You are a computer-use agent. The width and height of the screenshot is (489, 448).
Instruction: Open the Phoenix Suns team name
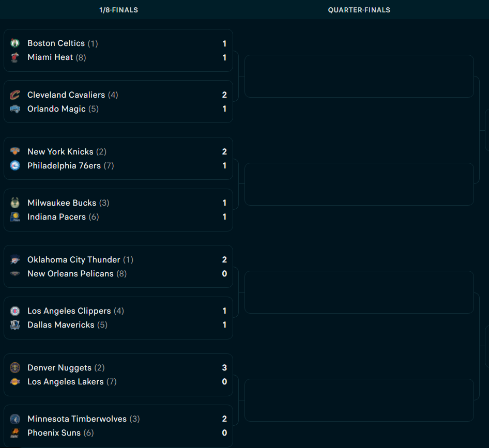click(54, 432)
